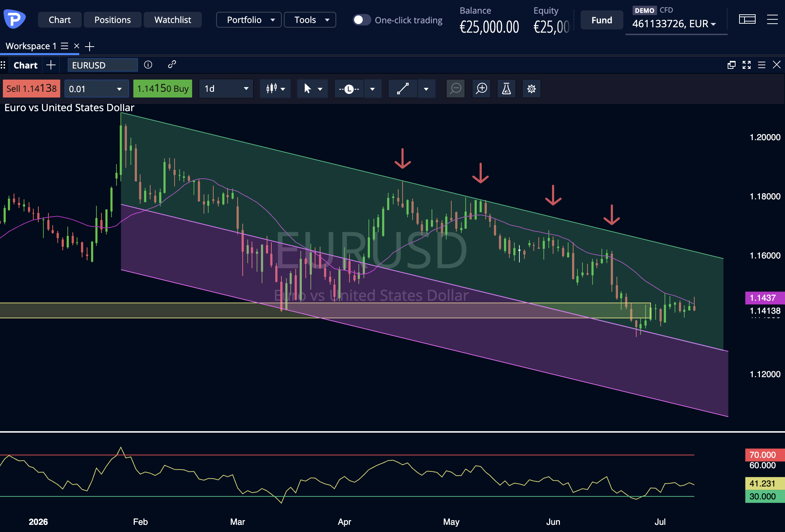Open the indicators flask icon

506,89
